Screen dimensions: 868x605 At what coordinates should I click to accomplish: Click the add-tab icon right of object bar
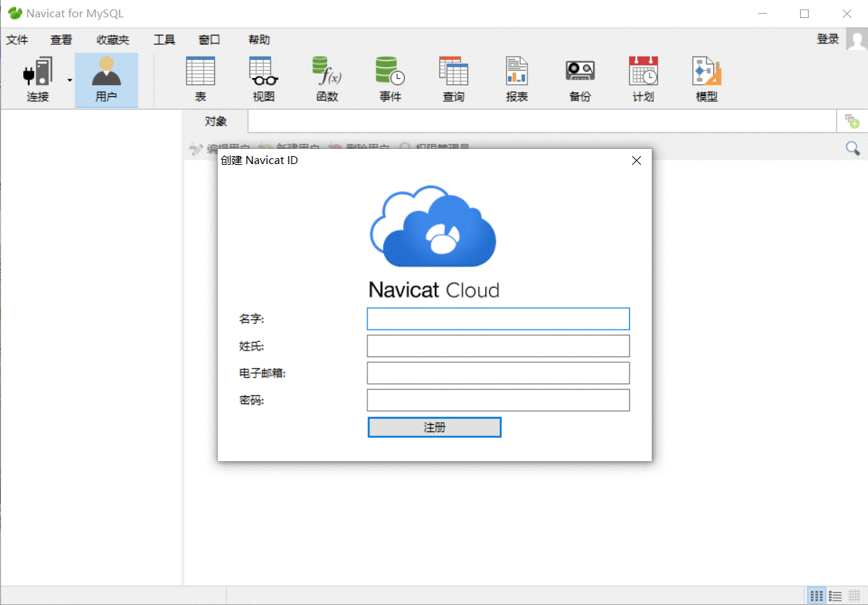coord(852,121)
